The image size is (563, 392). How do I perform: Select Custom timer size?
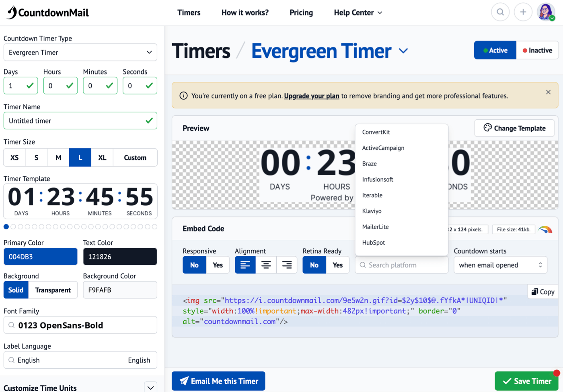[x=135, y=157]
